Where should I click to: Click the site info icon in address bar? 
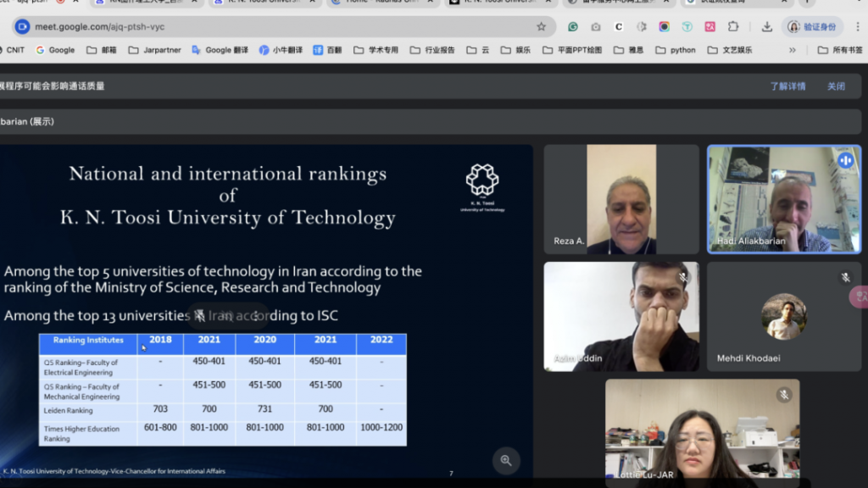point(22,26)
